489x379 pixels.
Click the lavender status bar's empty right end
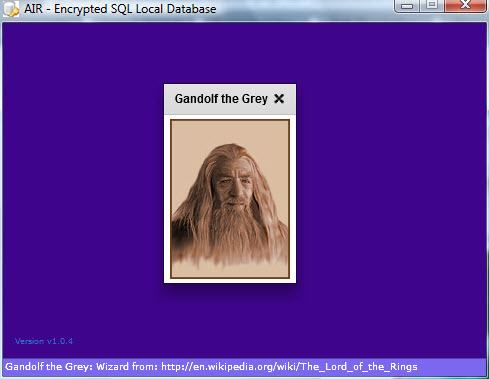click(x=452, y=367)
